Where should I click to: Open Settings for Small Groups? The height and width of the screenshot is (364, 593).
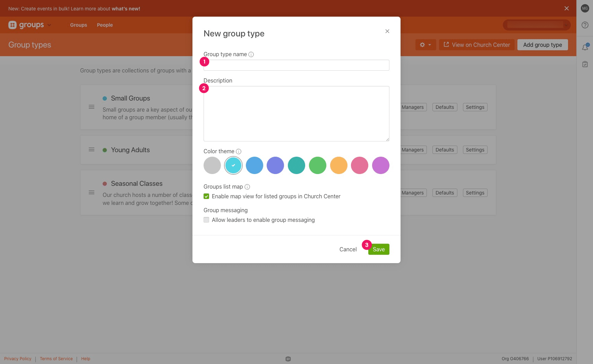point(475,107)
